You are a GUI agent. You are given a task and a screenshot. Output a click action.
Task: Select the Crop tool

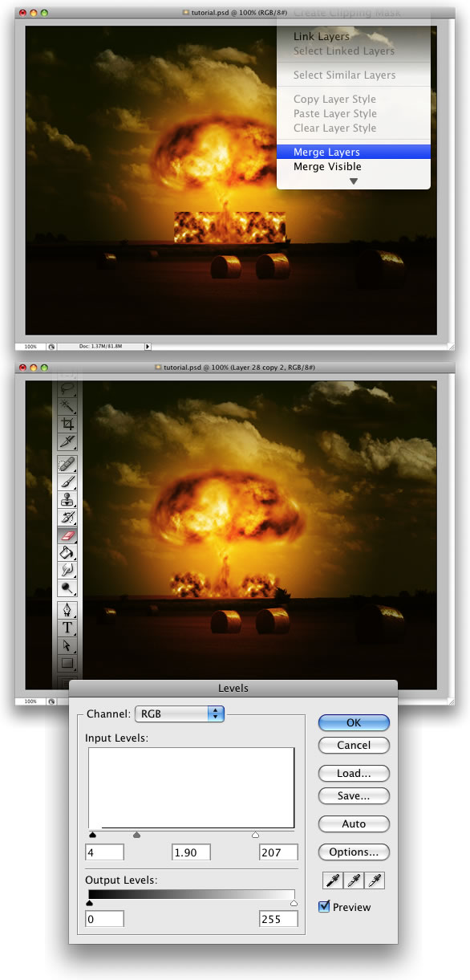pyautogui.click(x=68, y=424)
